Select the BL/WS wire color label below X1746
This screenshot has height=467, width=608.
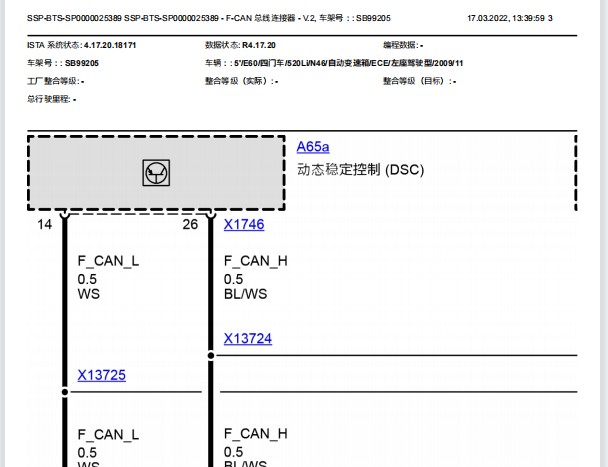(x=245, y=294)
